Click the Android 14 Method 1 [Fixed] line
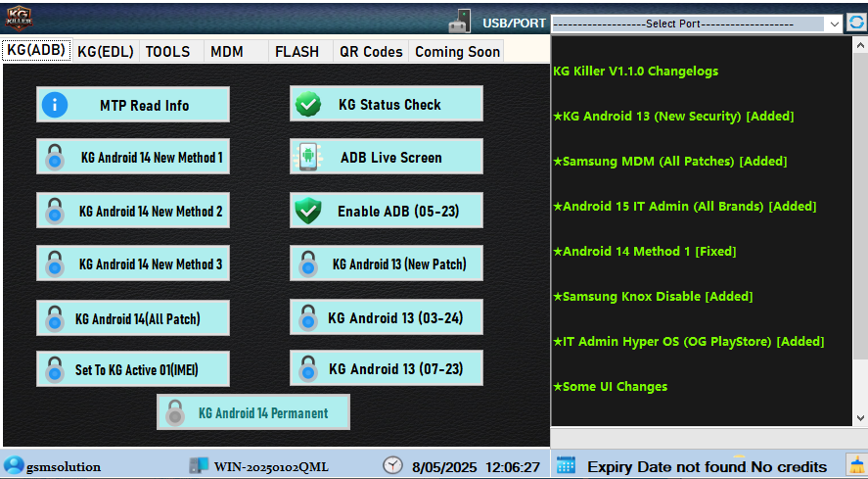868x479 pixels. click(644, 251)
